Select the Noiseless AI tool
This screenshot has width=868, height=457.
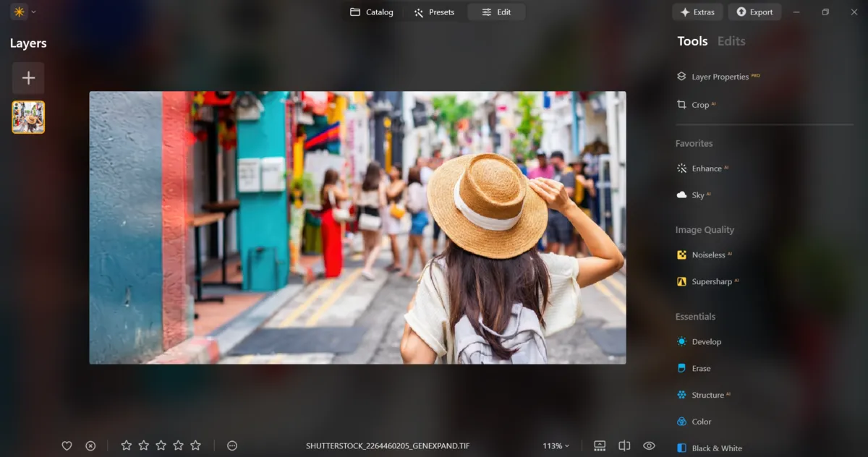(x=707, y=255)
